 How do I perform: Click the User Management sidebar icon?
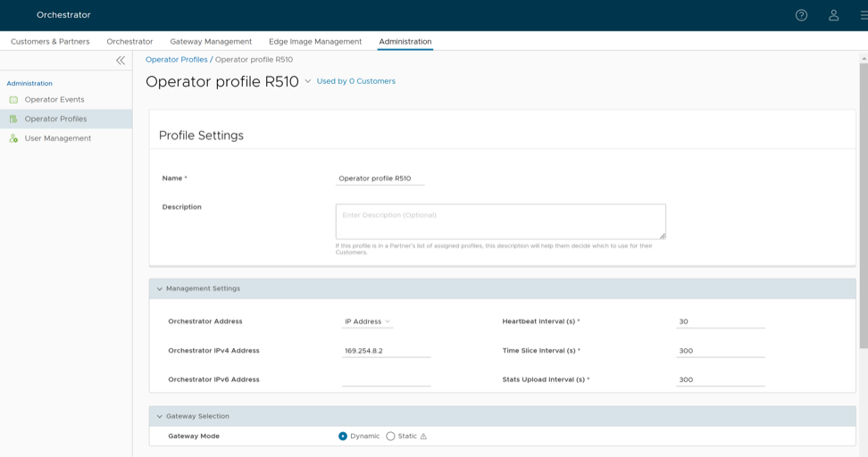(13, 138)
